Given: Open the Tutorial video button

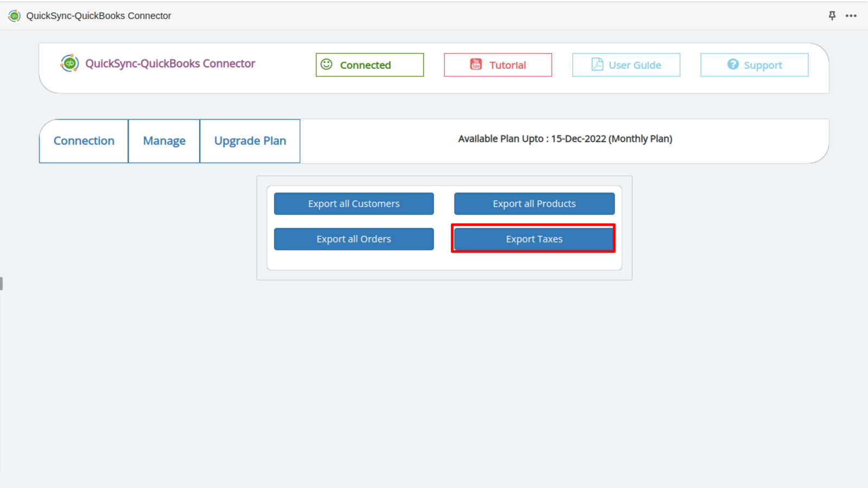Looking at the screenshot, I should pyautogui.click(x=498, y=65).
